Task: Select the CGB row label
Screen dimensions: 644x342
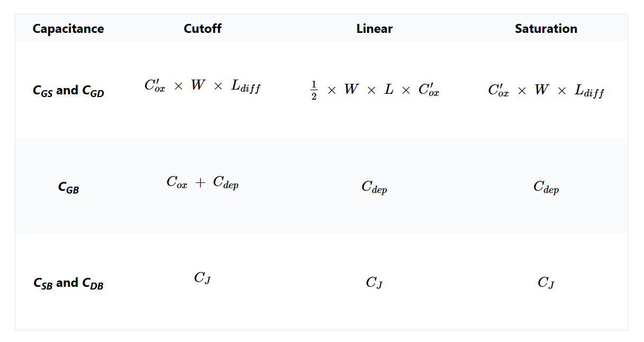Action: tap(68, 187)
